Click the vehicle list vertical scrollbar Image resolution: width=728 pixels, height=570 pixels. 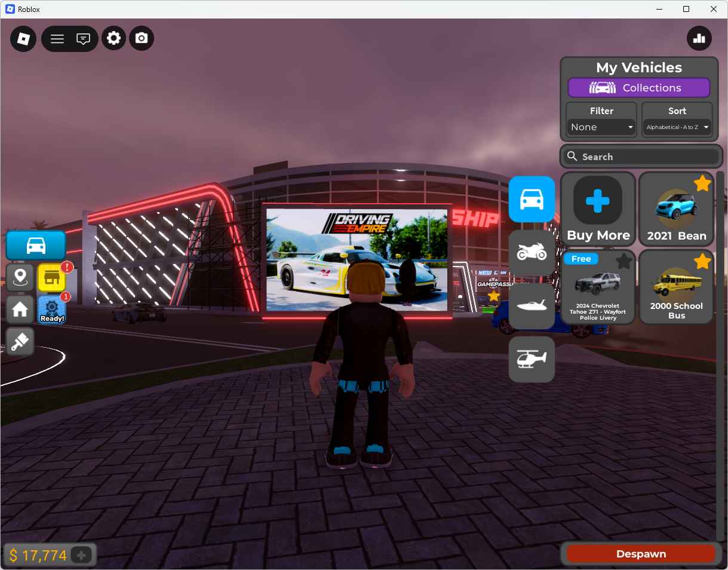point(719,356)
